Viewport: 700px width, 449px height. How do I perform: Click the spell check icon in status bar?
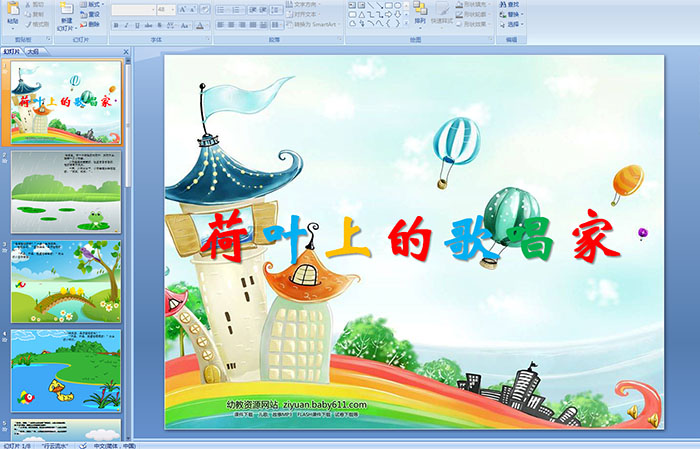pyautogui.click(x=83, y=445)
